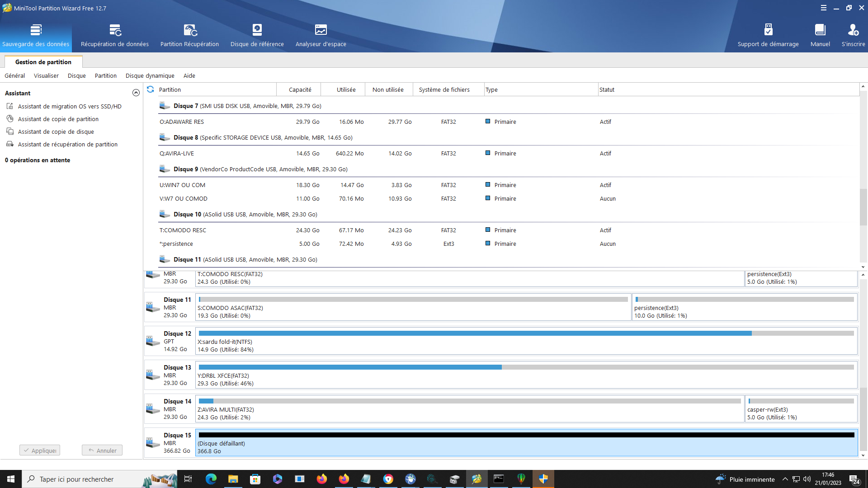Select Z:AVIRA MULTI partition block

click(x=470, y=409)
